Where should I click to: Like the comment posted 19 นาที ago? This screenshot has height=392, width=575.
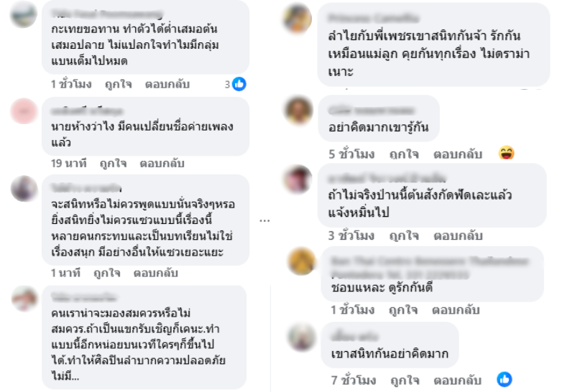[114, 164]
